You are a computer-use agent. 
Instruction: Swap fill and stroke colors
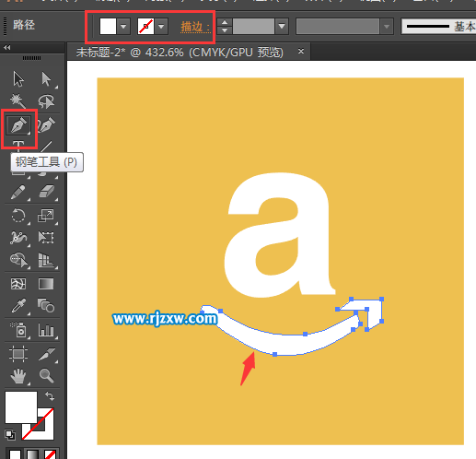[50, 396]
